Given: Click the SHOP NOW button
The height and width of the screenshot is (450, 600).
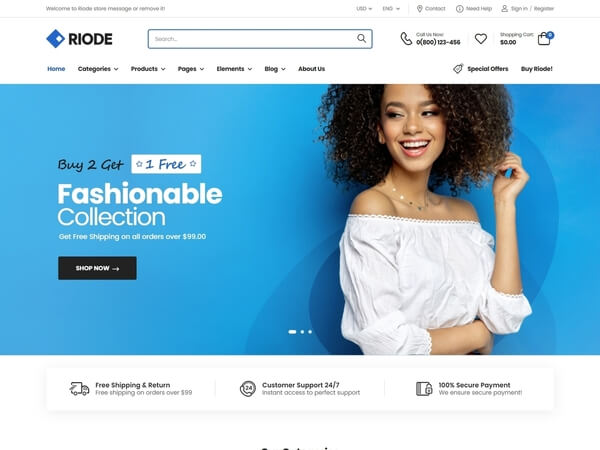Looking at the screenshot, I should click(97, 268).
